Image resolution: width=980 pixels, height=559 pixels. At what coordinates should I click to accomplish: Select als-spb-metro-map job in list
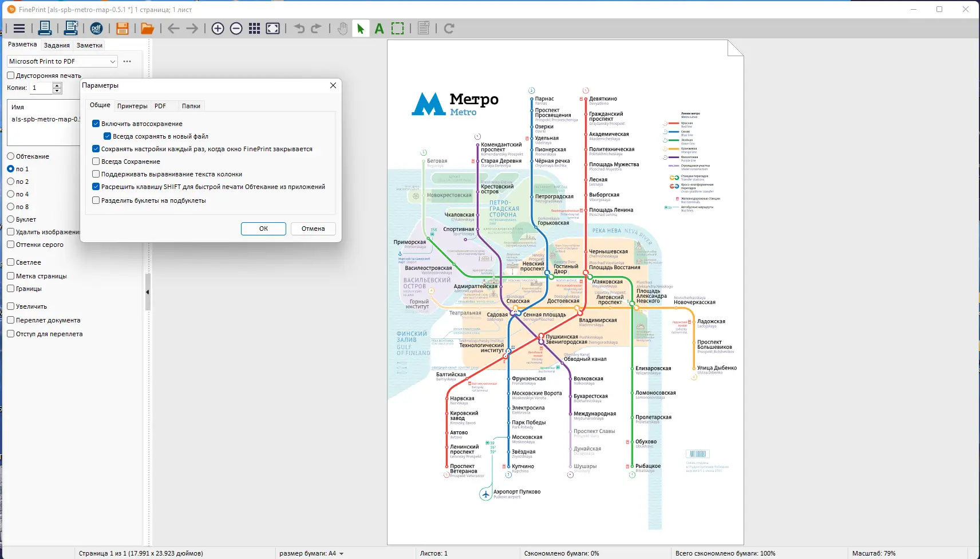point(46,119)
